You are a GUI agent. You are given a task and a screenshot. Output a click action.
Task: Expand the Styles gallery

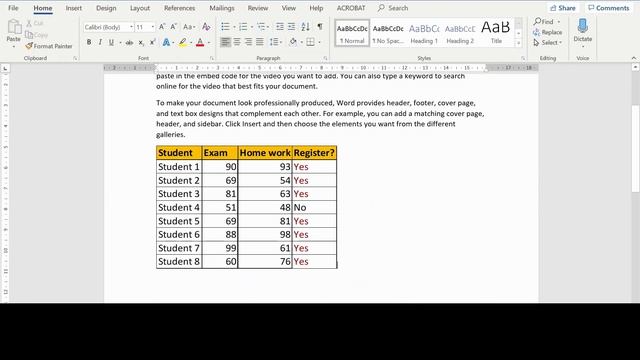518,43
